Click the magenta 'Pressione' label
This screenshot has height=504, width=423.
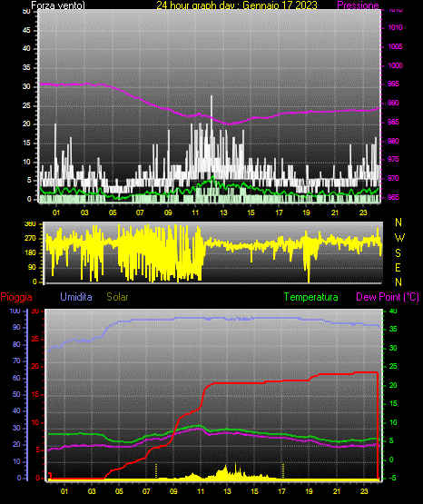(358, 5)
